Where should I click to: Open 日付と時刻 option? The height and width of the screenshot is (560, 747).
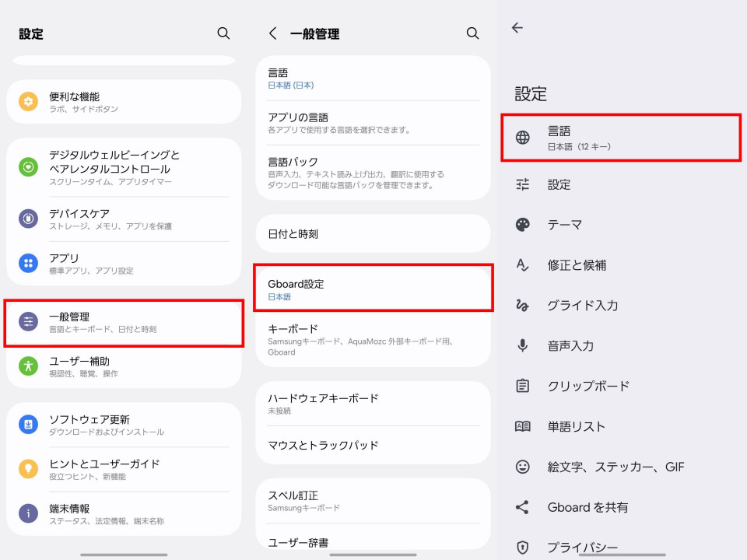373,234
